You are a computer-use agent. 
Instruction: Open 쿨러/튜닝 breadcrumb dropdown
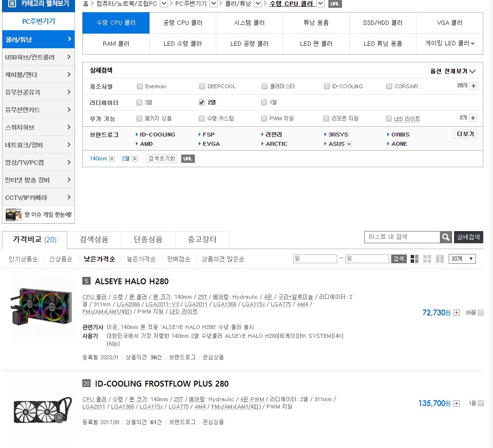pos(258,4)
